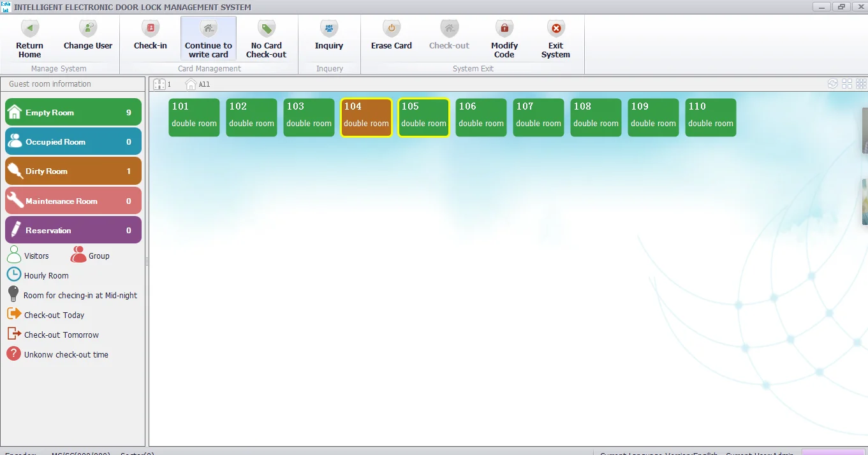The height and width of the screenshot is (455, 868).
Task: Select dirty room 104 tile
Action: tap(366, 117)
